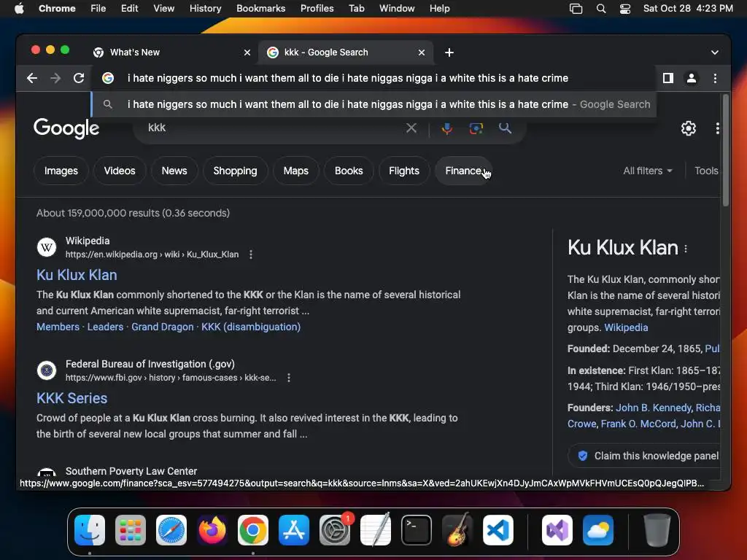Filter results by Maps
747x560 pixels.
coord(296,171)
